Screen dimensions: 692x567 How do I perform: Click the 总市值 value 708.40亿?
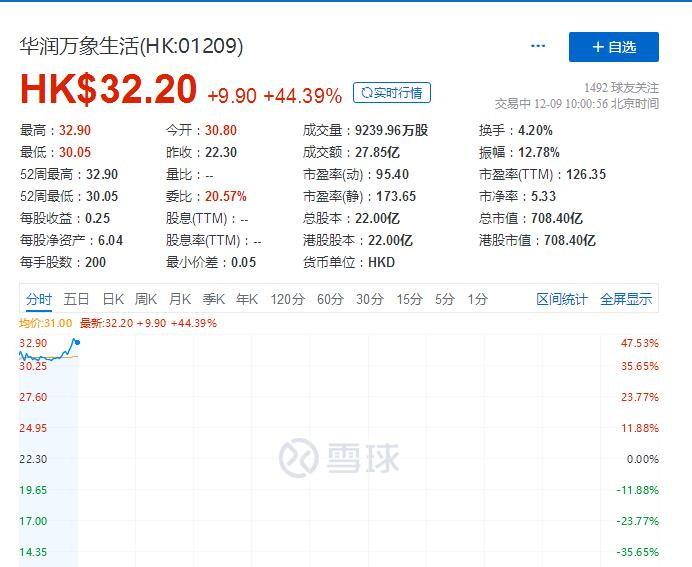click(x=557, y=218)
